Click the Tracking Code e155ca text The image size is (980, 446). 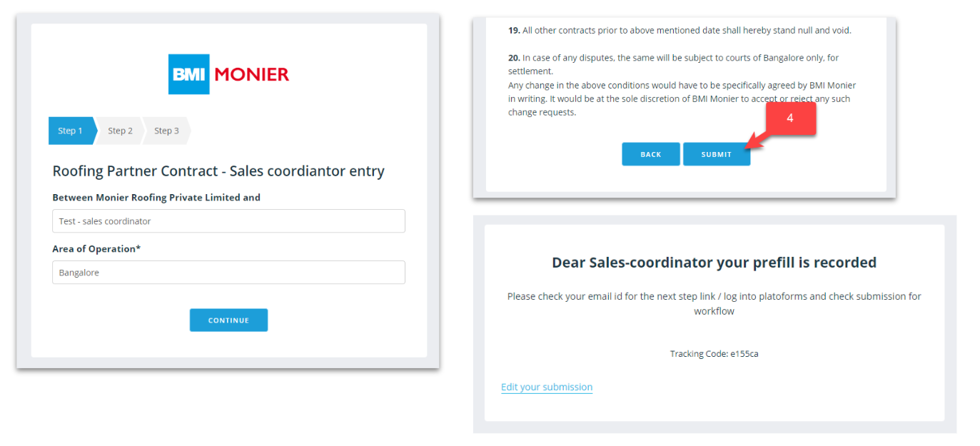point(714,354)
